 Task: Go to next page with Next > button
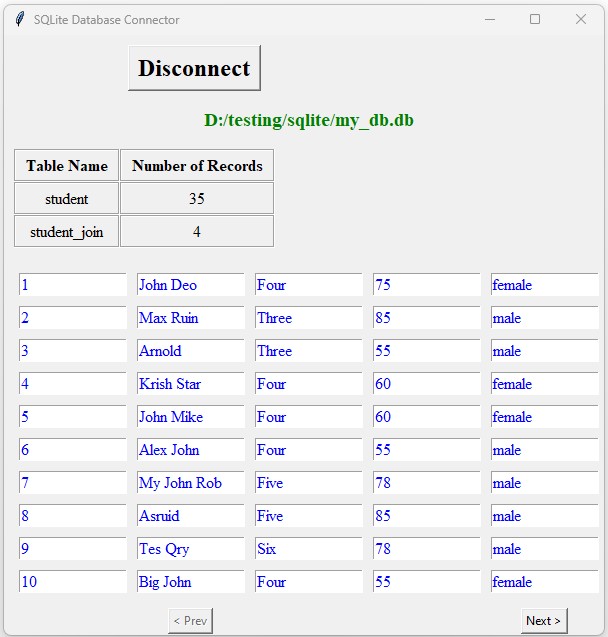tap(544, 621)
